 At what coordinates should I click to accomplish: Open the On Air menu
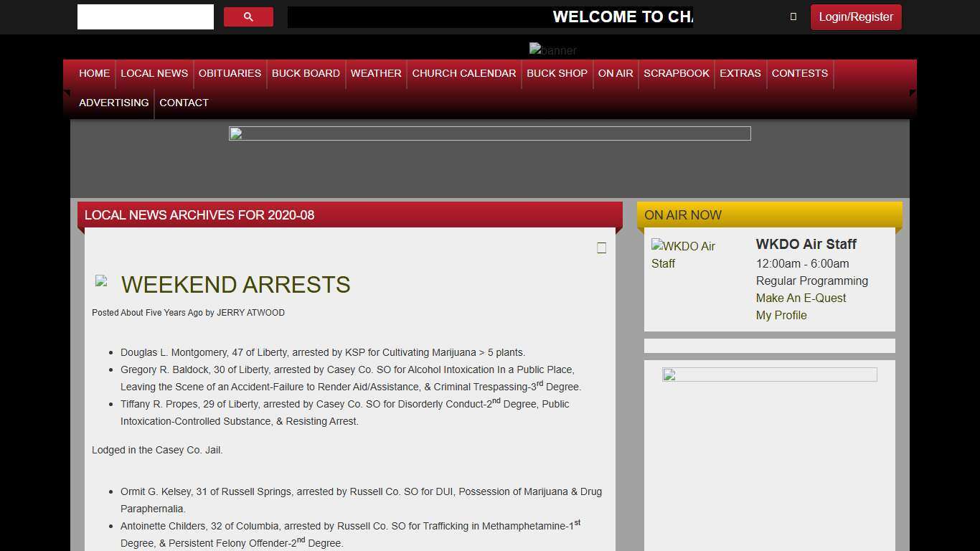616,73
